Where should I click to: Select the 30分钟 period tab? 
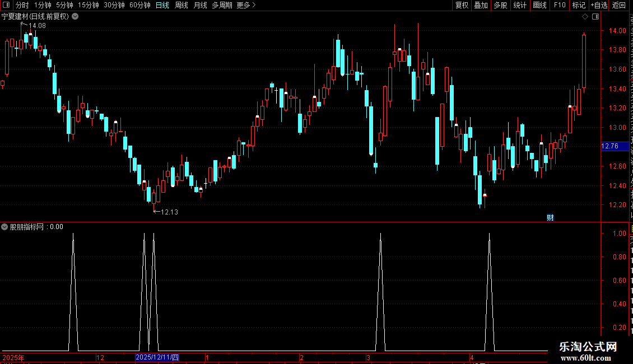114,5
